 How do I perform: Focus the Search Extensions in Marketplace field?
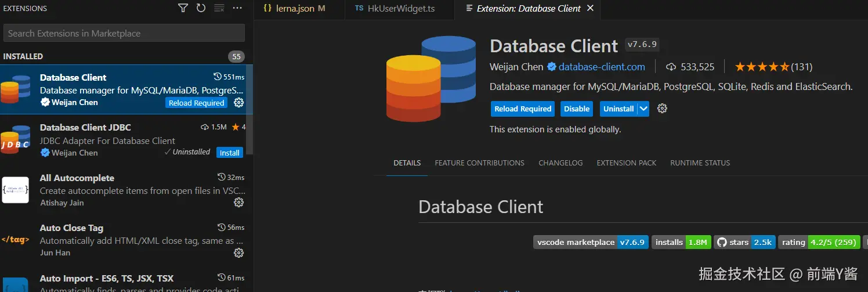[x=124, y=33]
